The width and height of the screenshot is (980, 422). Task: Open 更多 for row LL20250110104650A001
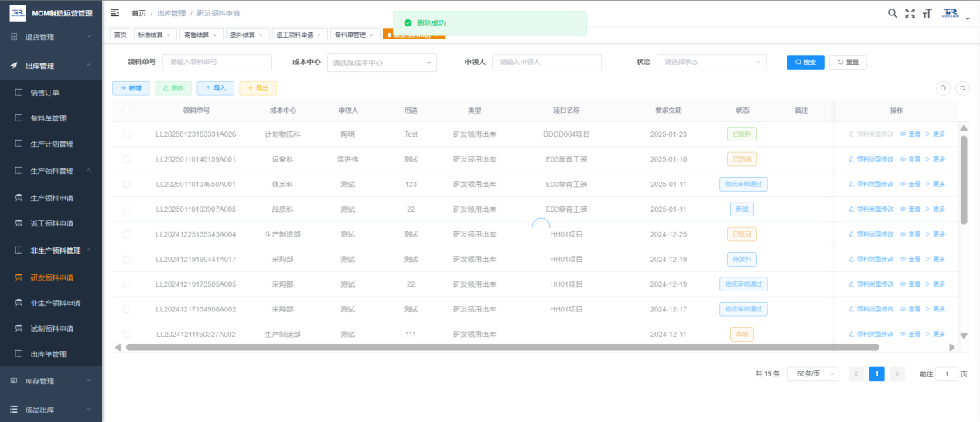click(935, 184)
